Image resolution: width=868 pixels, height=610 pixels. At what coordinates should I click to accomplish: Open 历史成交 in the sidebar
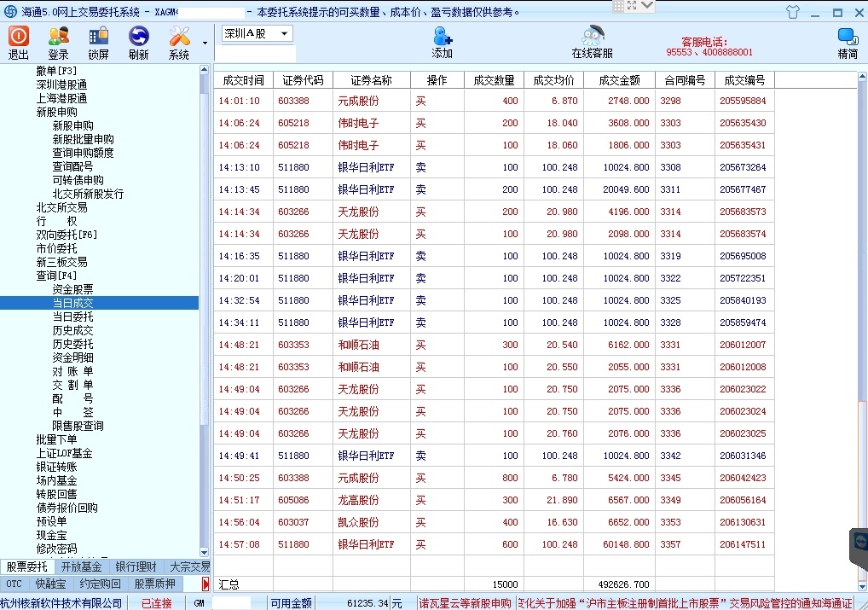[73, 330]
